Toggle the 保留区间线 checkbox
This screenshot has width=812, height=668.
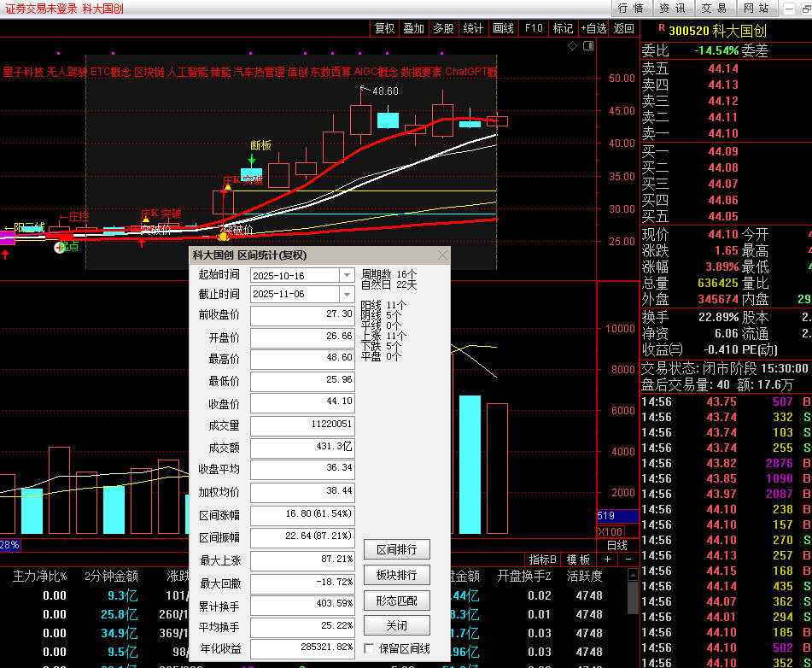(x=370, y=648)
